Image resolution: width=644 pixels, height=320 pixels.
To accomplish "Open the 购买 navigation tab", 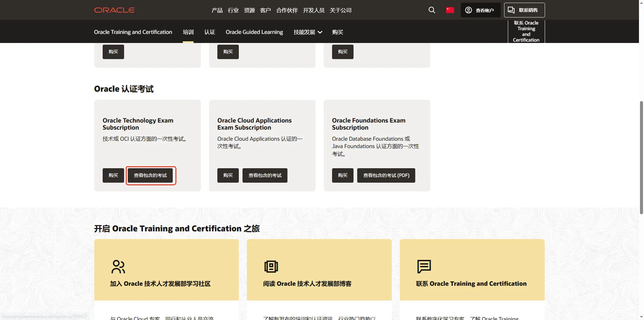I will click(x=337, y=32).
